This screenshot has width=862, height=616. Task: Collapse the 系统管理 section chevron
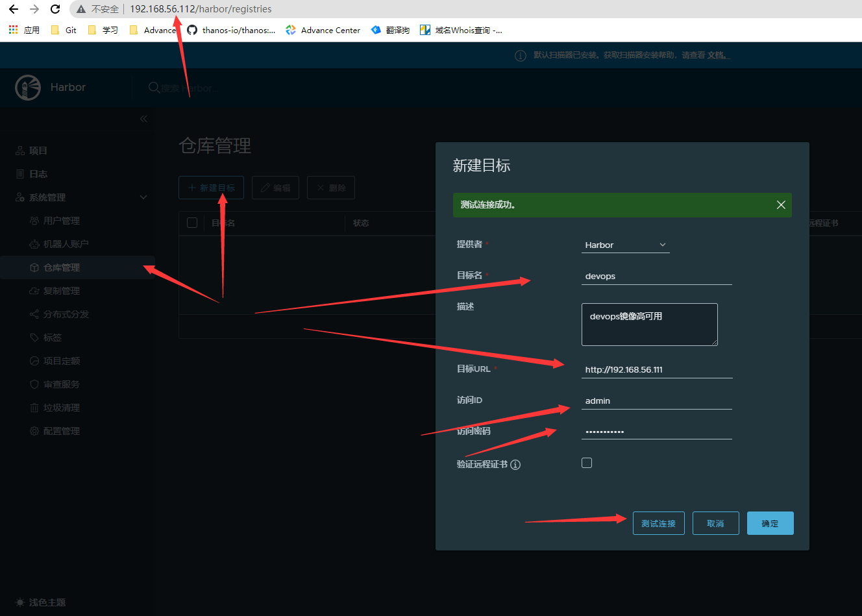143,197
